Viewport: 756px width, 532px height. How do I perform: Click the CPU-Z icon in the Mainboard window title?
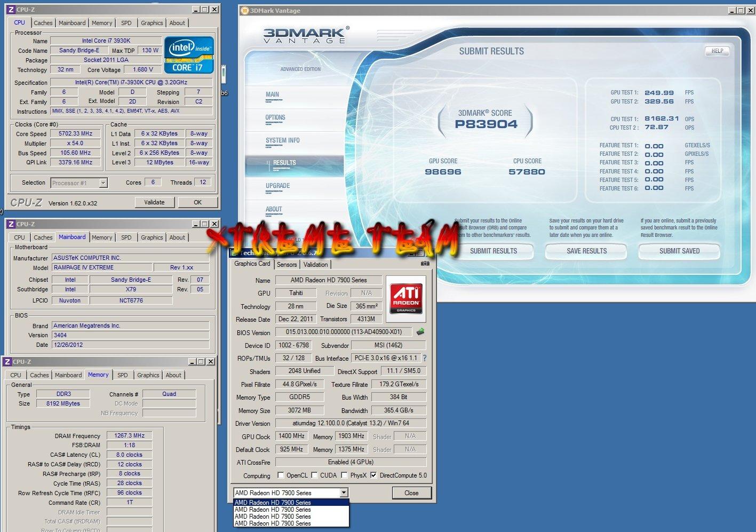coord(11,224)
